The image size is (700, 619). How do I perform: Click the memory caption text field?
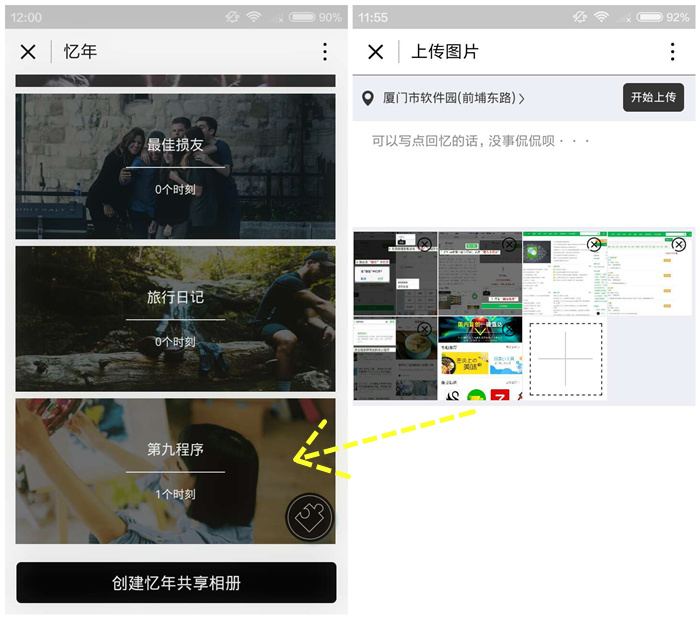[520, 170]
